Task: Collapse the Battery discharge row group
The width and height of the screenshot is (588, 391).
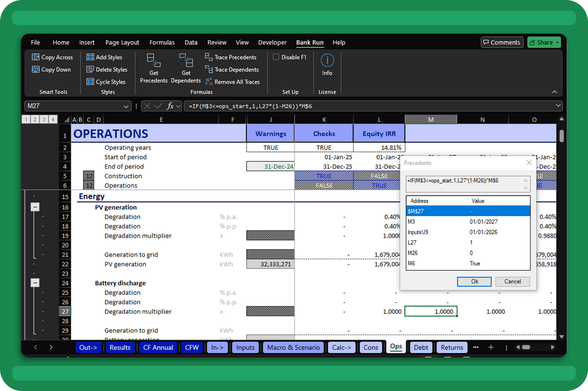Action: pyautogui.click(x=35, y=283)
